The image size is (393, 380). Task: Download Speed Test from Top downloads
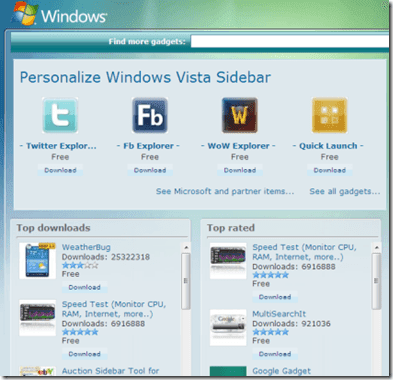click(x=85, y=354)
